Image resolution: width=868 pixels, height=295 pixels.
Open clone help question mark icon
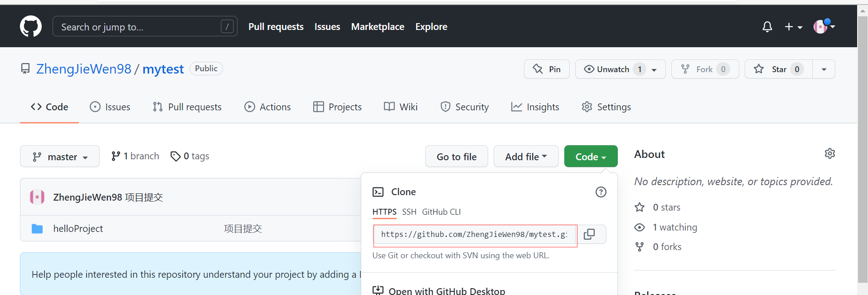[x=601, y=192]
